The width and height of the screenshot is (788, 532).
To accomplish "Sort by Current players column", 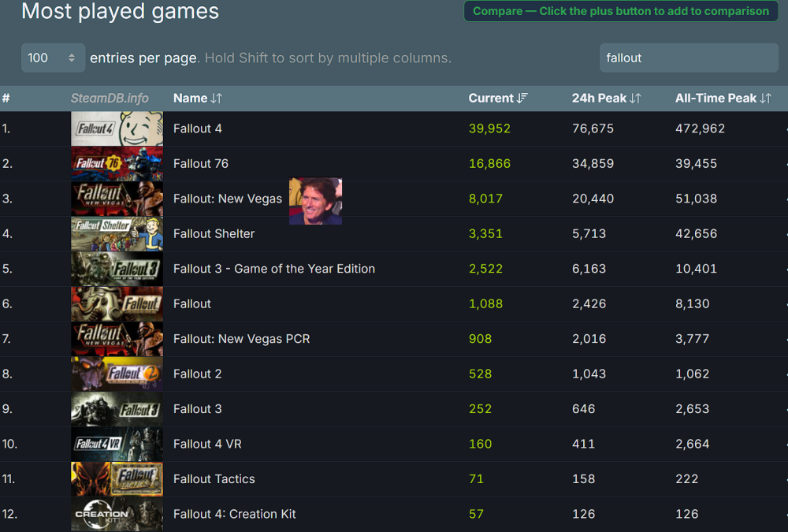I will pyautogui.click(x=497, y=99).
